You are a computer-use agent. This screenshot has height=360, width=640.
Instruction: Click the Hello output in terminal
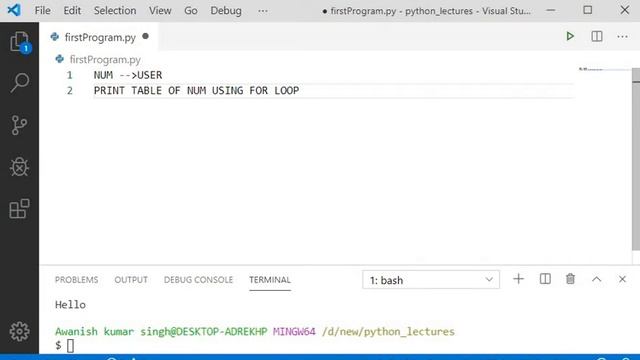pos(70,305)
